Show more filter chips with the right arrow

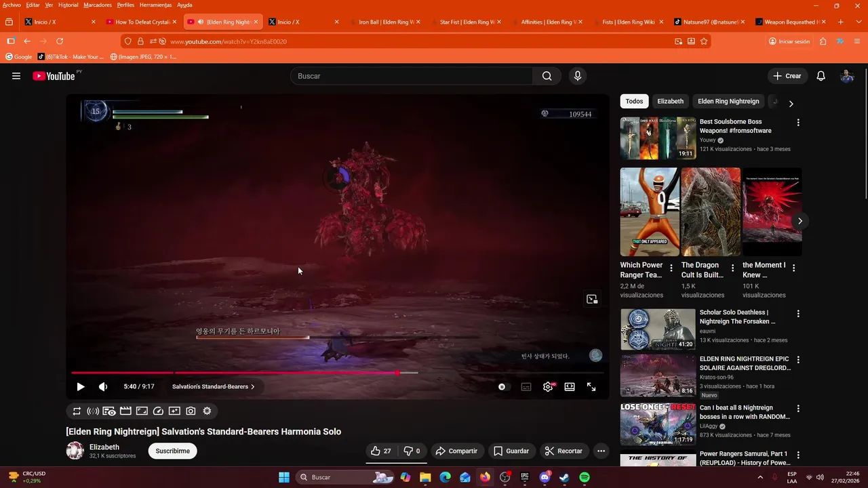[791, 104]
